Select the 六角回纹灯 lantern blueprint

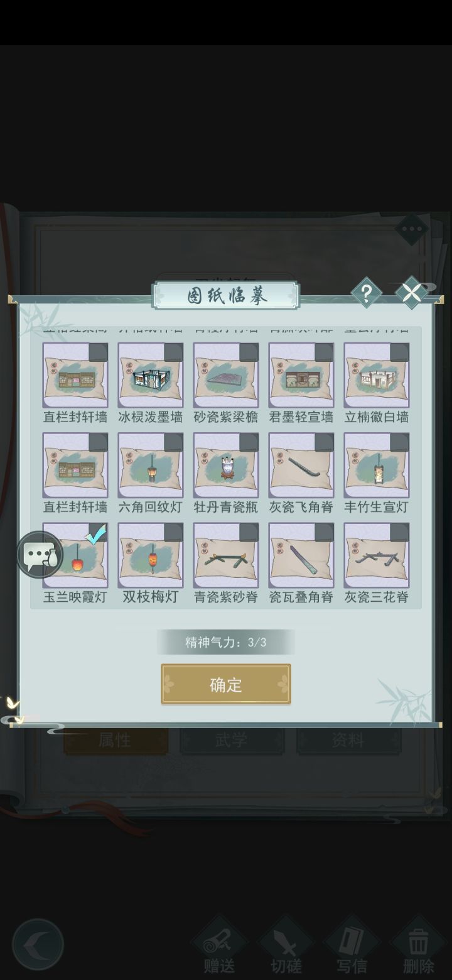tap(151, 465)
